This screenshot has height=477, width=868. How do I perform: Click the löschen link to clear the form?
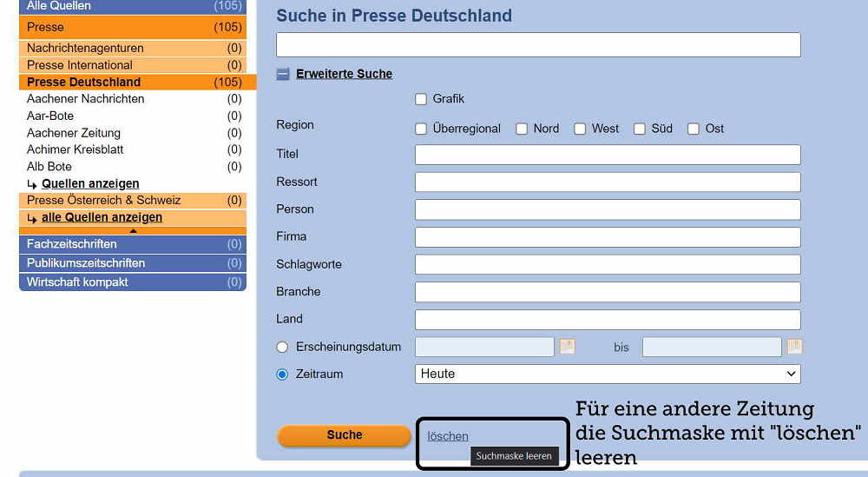point(448,436)
